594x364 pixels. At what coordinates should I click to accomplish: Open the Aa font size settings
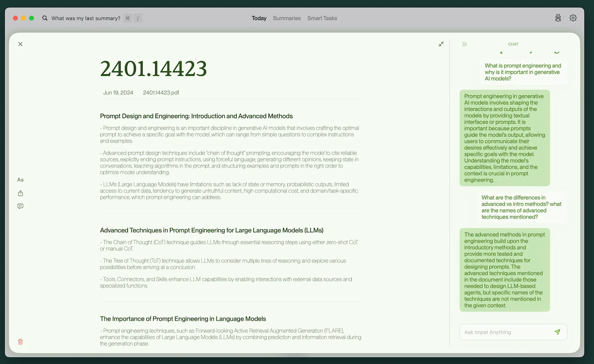pos(20,180)
